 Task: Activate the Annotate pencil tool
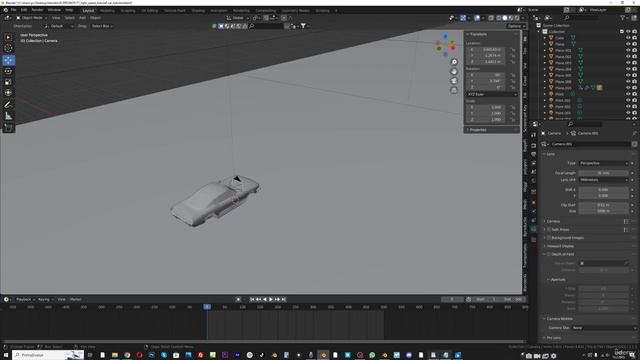point(8,105)
